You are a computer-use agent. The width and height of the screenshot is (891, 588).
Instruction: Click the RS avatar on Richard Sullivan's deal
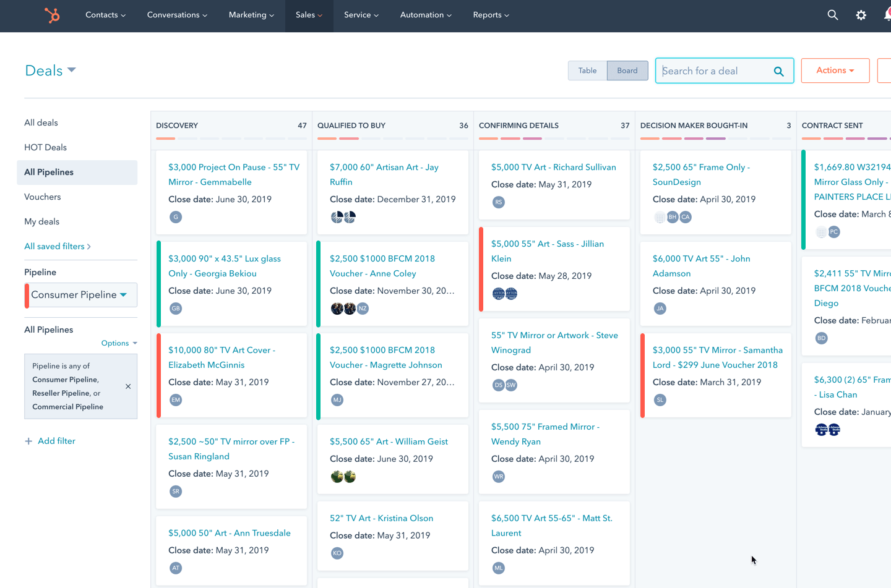499,202
